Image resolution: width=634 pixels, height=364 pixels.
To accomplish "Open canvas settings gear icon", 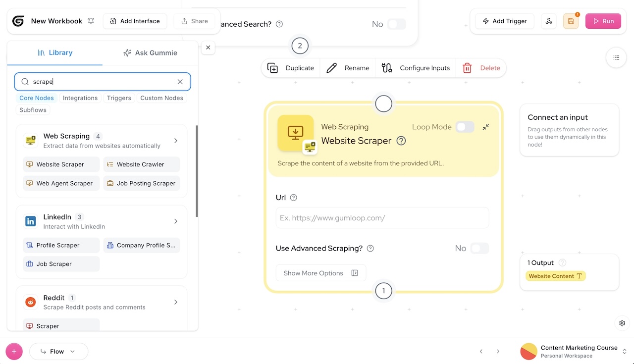I will click(x=623, y=323).
